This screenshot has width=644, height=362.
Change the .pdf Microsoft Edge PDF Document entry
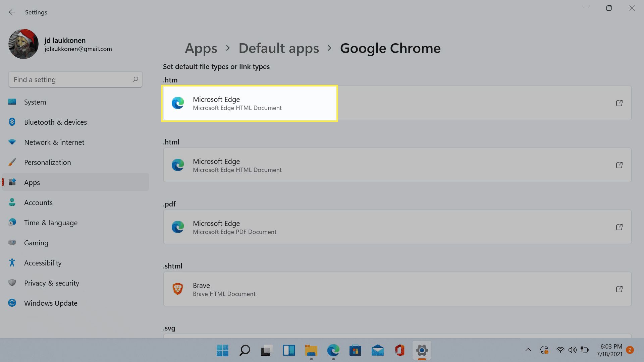pyautogui.click(x=397, y=227)
